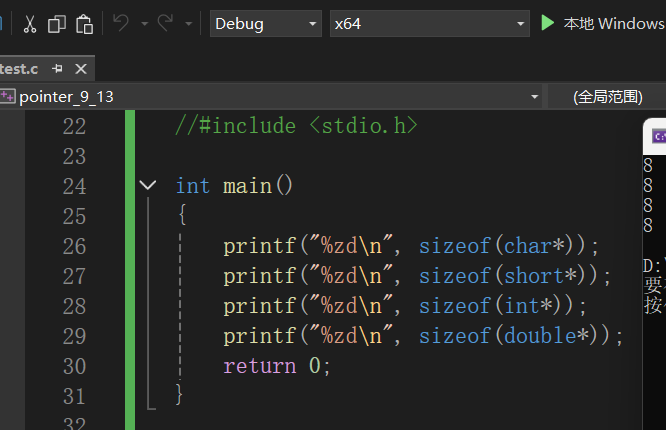Pin the test.c tab
Image resolution: width=666 pixels, height=430 pixels.
[x=57, y=68]
